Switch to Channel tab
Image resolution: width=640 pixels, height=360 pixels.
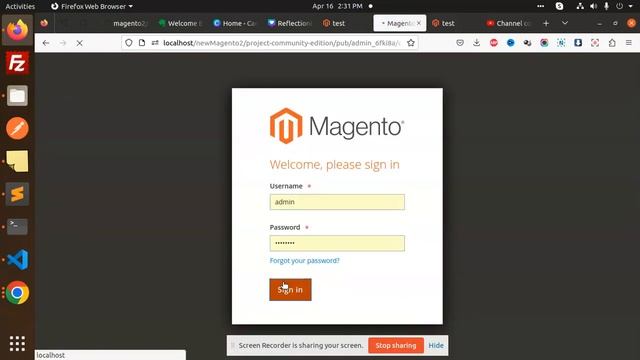pyautogui.click(x=509, y=23)
